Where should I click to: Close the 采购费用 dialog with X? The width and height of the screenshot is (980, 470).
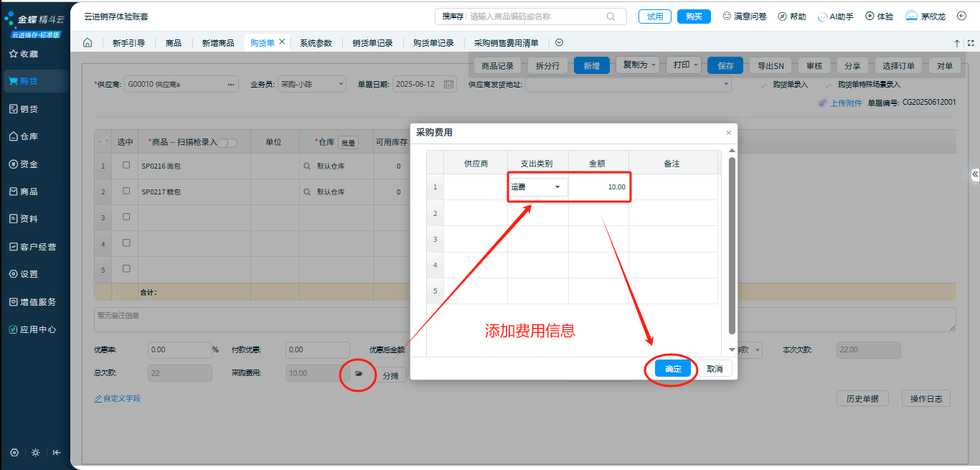729,133
